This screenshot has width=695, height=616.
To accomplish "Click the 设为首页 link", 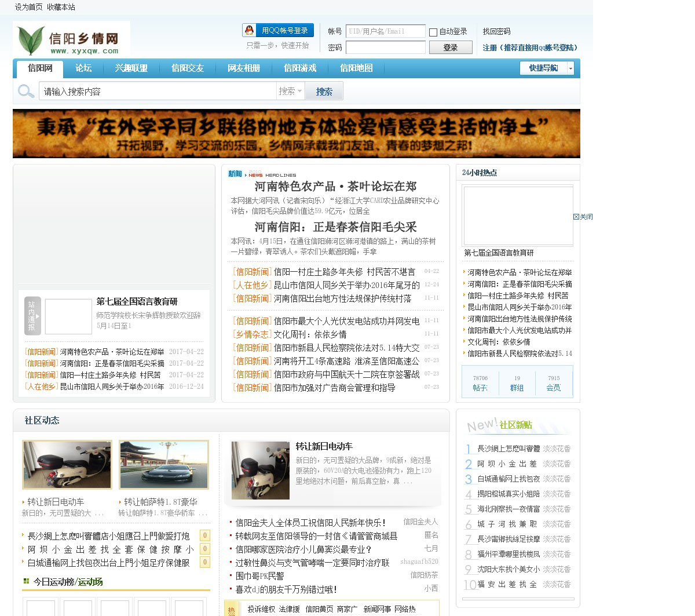I will pyautogui.click(x=28, y=7).
